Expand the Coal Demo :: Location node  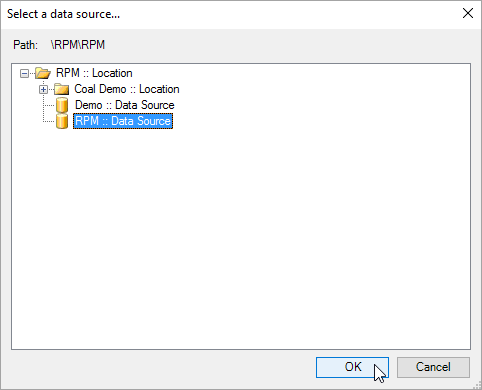[x=43, y=89]
